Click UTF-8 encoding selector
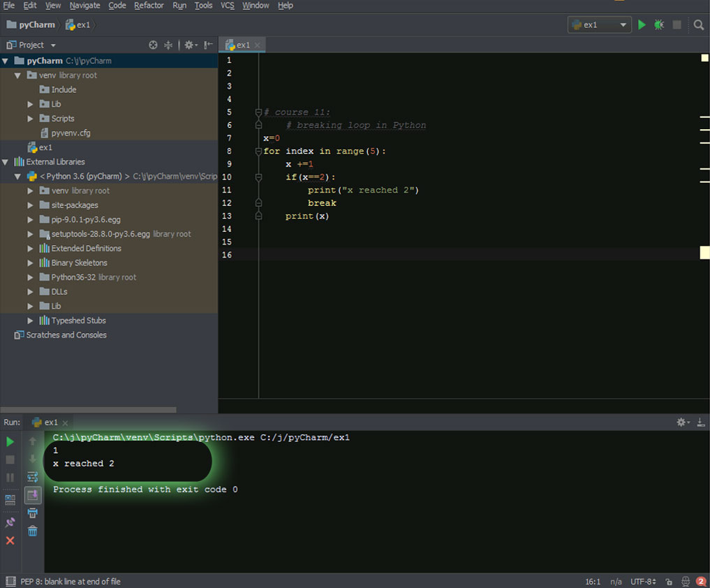Screen dimensions: 710x588 point(643,582)
